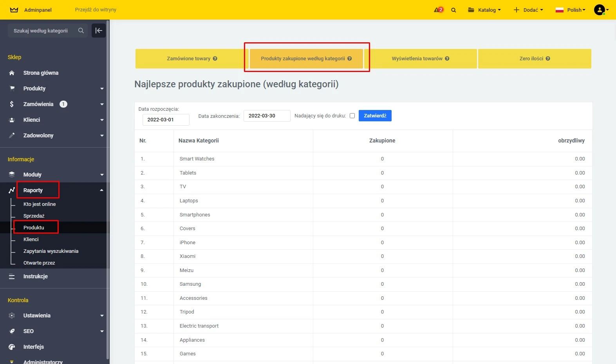The height and width of the screenshot is (364, 616).
Task: Follow the Przejdź do witryny link
Action: 96,10
